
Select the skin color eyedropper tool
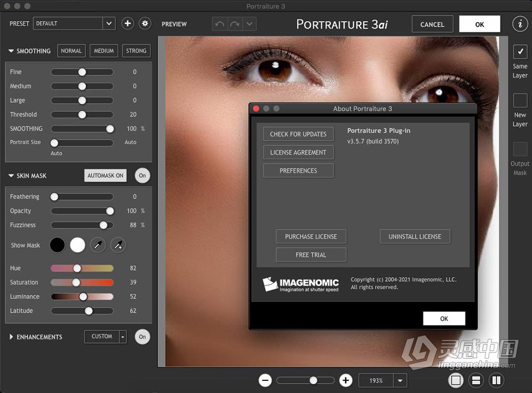point(98,245)
